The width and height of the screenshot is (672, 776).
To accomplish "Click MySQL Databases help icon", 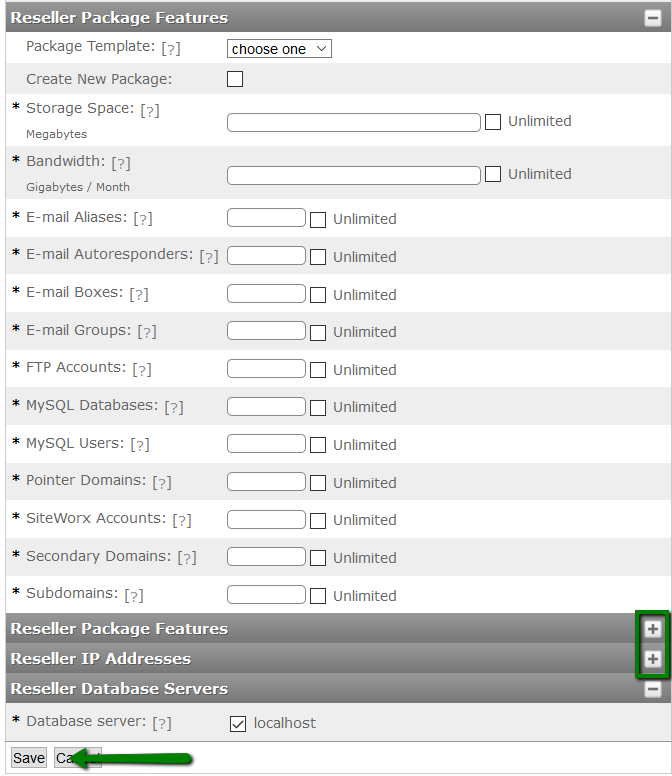I will 174,407.
